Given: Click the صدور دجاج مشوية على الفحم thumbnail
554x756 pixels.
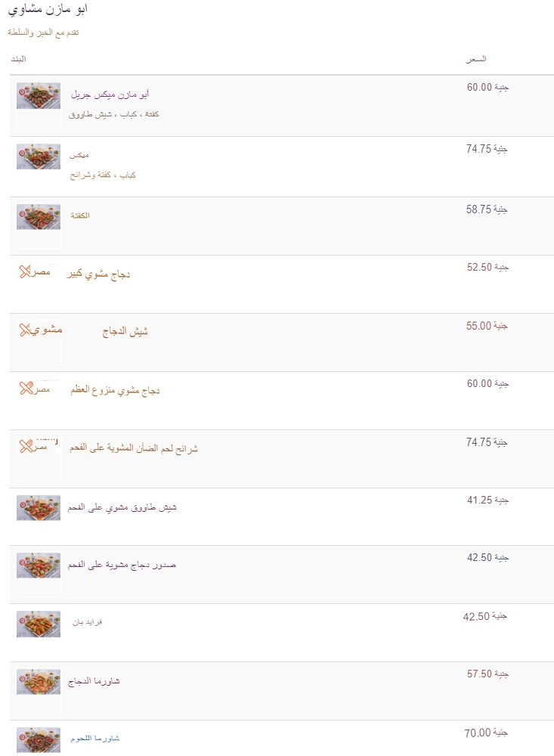Looking at the screenshot, I should (39, 565).
